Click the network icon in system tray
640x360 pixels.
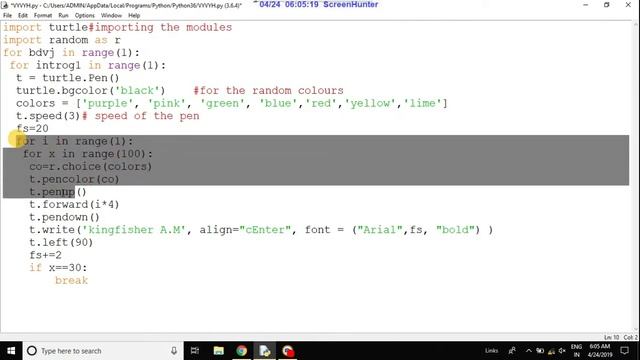point(551,351)
